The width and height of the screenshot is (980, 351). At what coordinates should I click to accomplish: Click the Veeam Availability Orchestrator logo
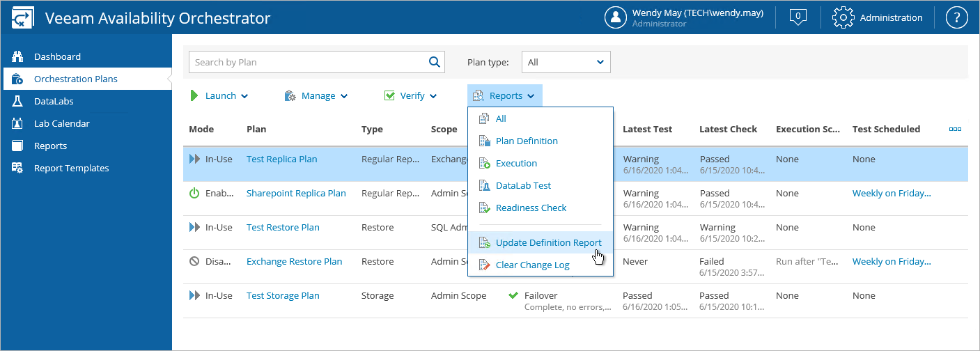pyautogui.click(x=21, y=17)
